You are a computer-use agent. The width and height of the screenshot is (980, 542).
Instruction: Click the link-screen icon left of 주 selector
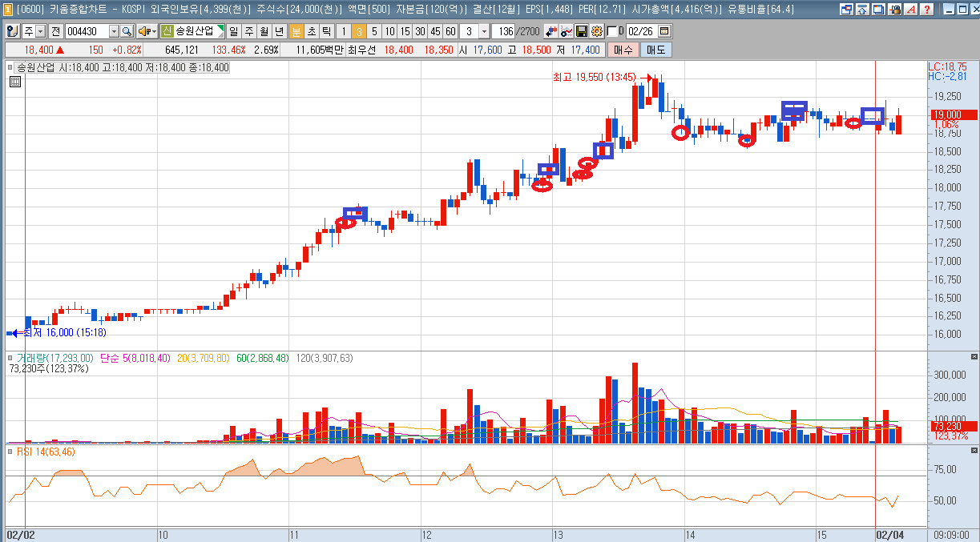(x=12, y=31)
